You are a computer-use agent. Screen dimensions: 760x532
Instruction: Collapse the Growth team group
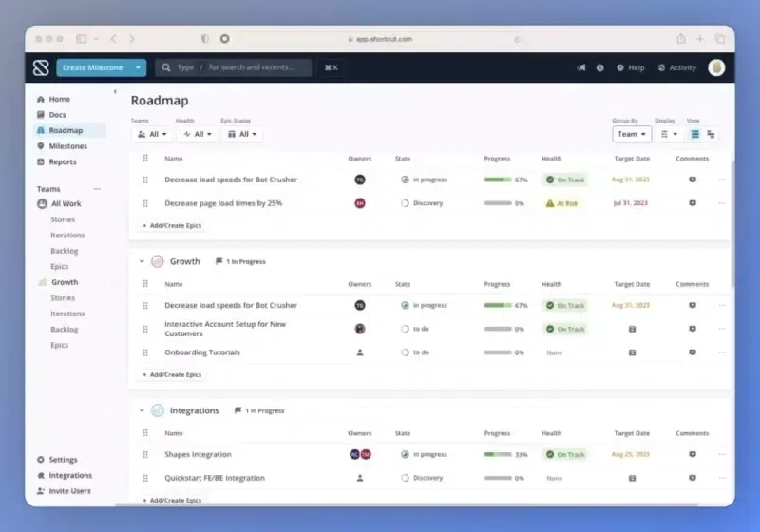(x=142, y=261)
